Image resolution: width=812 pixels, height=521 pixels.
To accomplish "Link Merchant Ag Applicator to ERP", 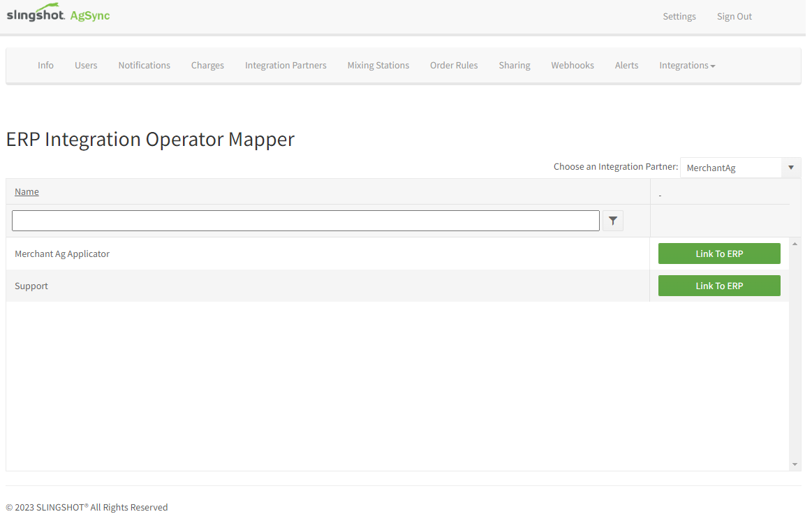I will coord(718,254).
